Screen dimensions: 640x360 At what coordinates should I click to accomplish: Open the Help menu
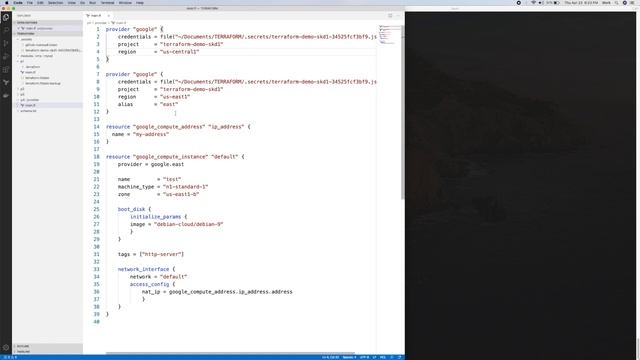[140, 2]
